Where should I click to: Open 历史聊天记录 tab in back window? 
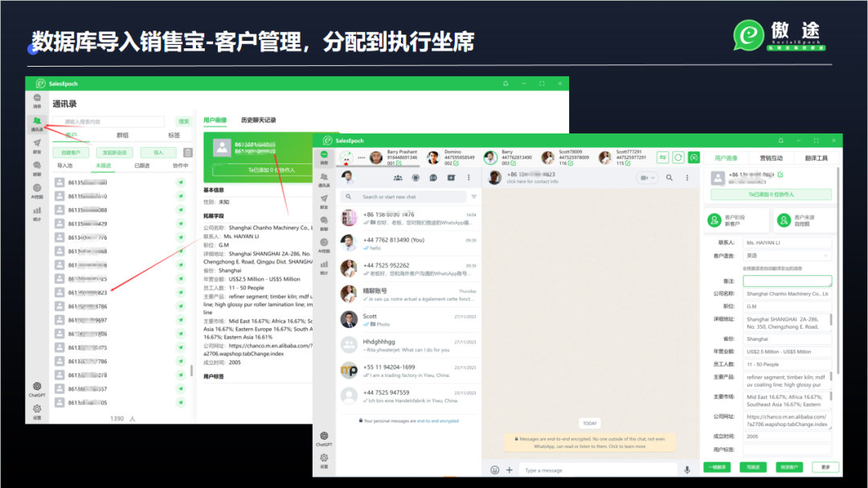pos(258,121)
